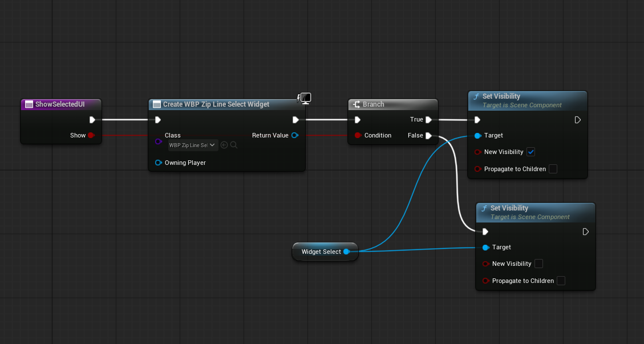This screenshot has height=344, width=644.
Task: Click the lower Set Visibility output exec pin
Action: coord(586,232)
